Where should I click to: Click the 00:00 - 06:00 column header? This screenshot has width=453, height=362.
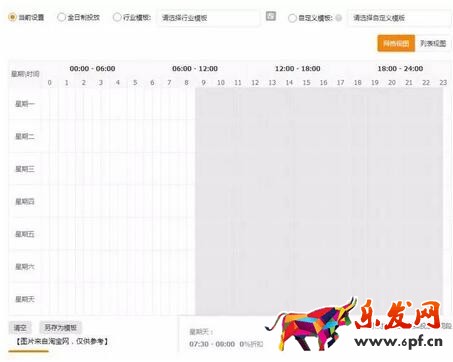coord(92,69)
